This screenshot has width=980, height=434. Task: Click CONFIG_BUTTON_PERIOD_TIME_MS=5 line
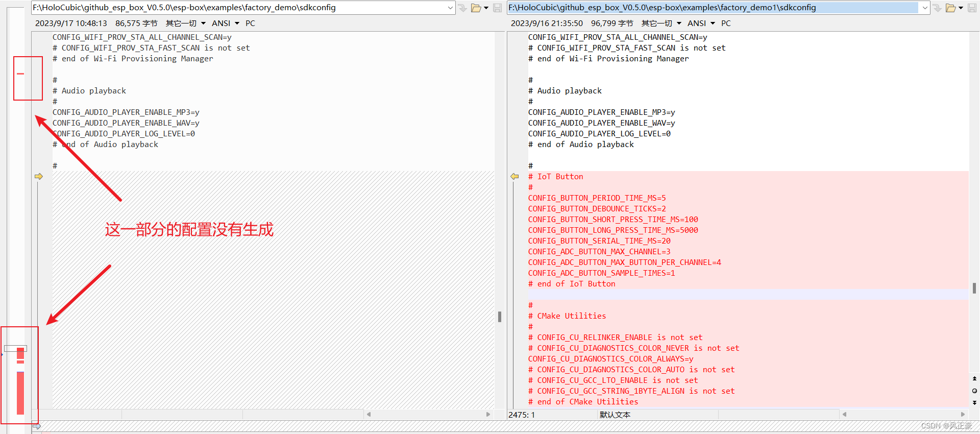597,198
